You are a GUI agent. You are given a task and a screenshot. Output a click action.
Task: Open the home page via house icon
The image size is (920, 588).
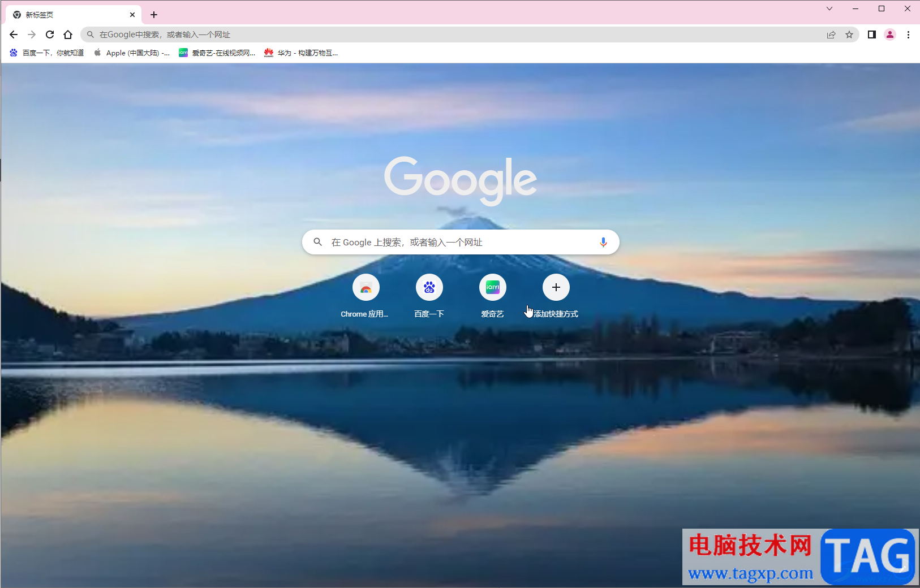(x=68, y=34)
